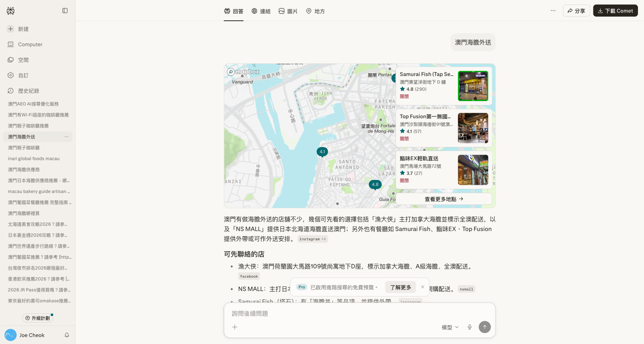The width and height of the screenshot is (644, 344).
Task: Focus the 詢問後續問題 follow-up input
Action: pos(360,313)
